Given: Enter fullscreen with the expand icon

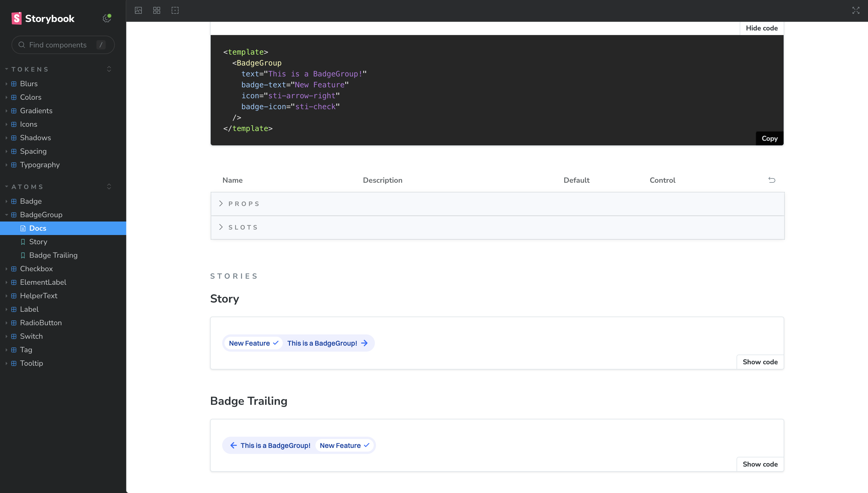Looking at the screenshot, I should coord(856,11).
